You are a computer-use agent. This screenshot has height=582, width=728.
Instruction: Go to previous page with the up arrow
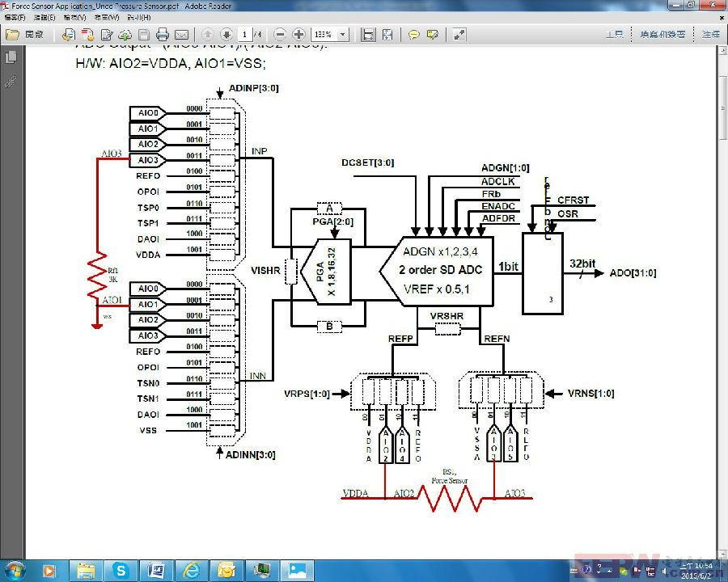pyautogui.click(x=208, y=34)
